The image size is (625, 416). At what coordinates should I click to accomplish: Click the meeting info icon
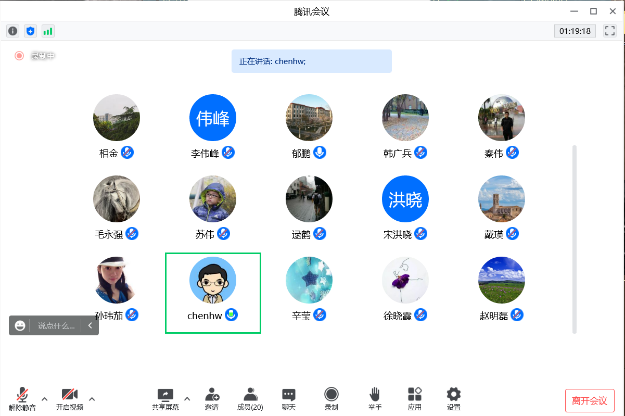point(13,31)
